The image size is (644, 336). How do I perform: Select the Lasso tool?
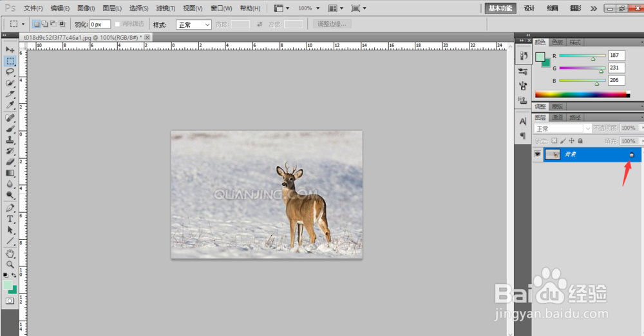click(x=10, y=72)
